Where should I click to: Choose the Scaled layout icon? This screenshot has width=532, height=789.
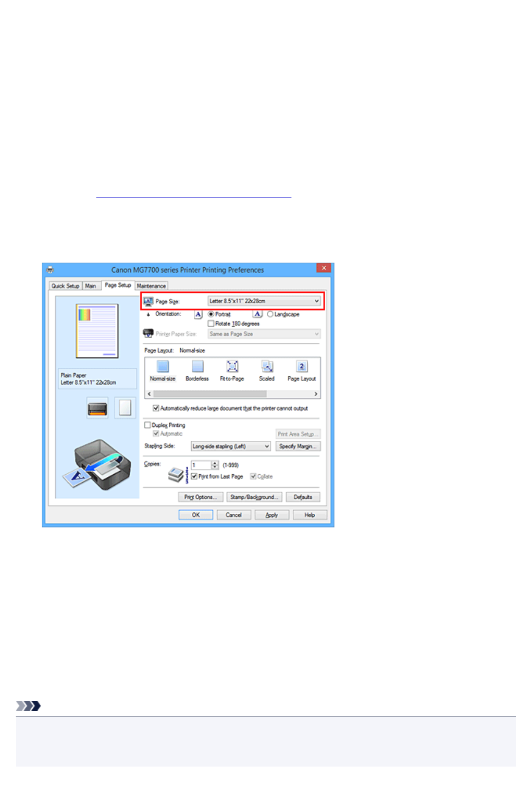267,366
